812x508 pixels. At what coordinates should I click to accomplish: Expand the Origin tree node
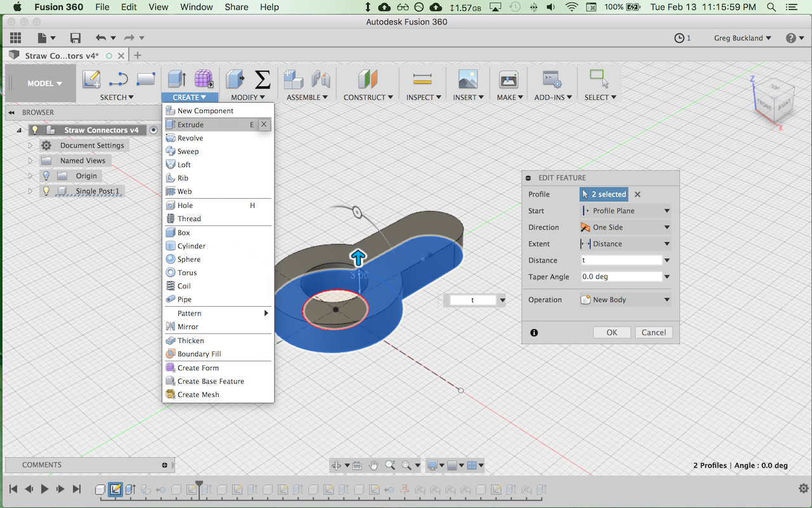30,176
